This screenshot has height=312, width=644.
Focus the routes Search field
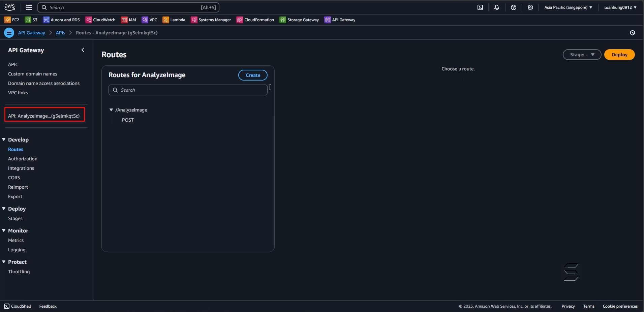188,90
